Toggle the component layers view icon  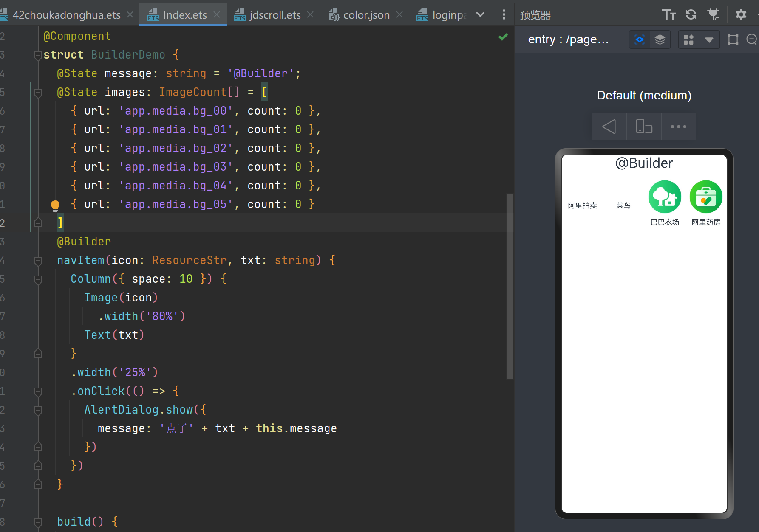(660, 39)
